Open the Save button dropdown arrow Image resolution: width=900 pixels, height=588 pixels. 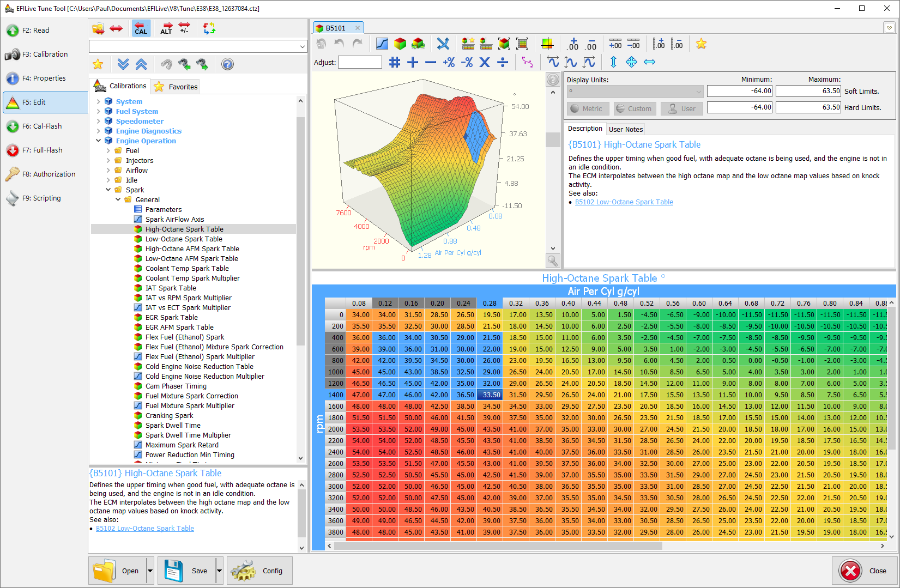[x=219, y=571]
